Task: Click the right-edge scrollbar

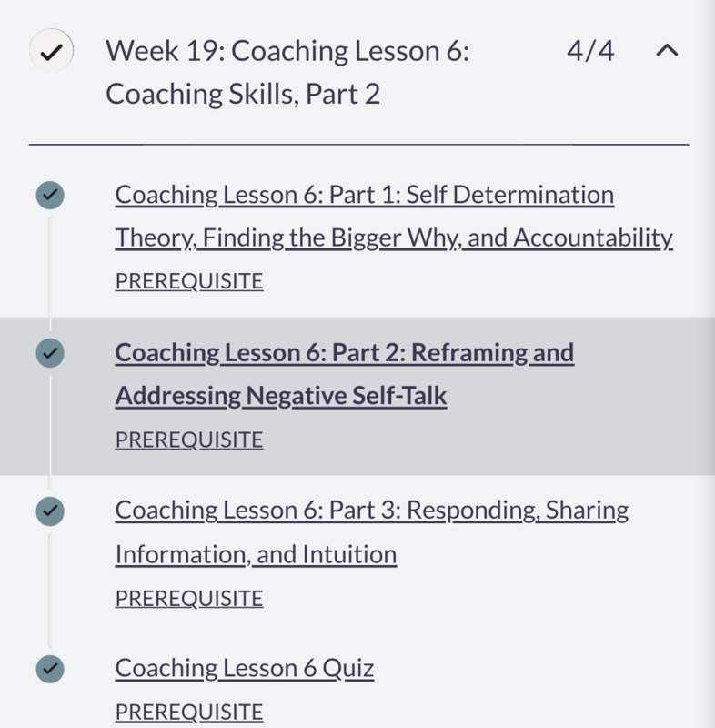Action: 710,364
